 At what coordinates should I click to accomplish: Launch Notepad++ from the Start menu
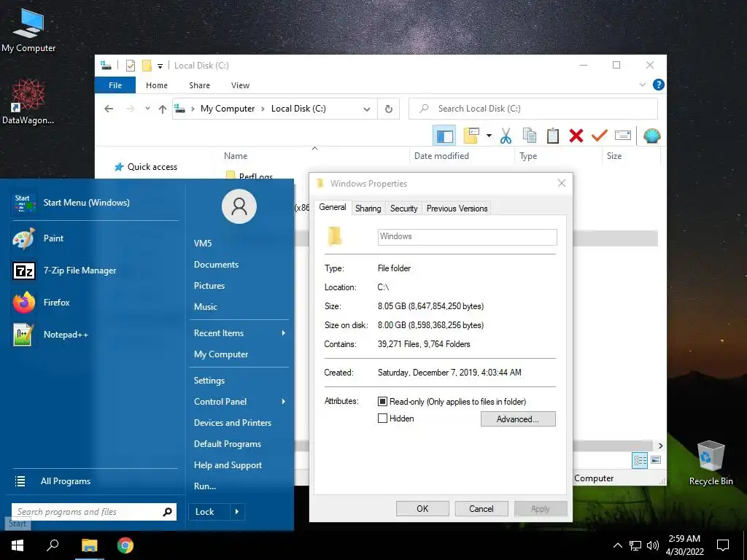(94, 334)
